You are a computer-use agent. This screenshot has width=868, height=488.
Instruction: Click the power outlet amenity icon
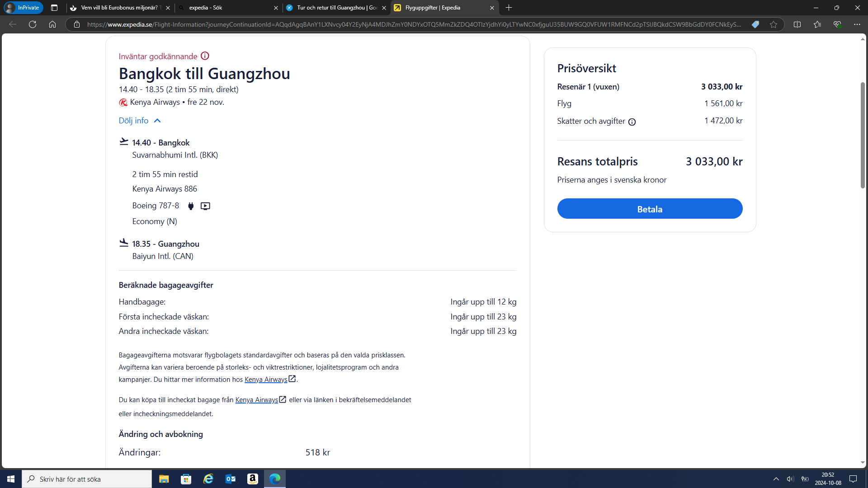pos(191,206)
